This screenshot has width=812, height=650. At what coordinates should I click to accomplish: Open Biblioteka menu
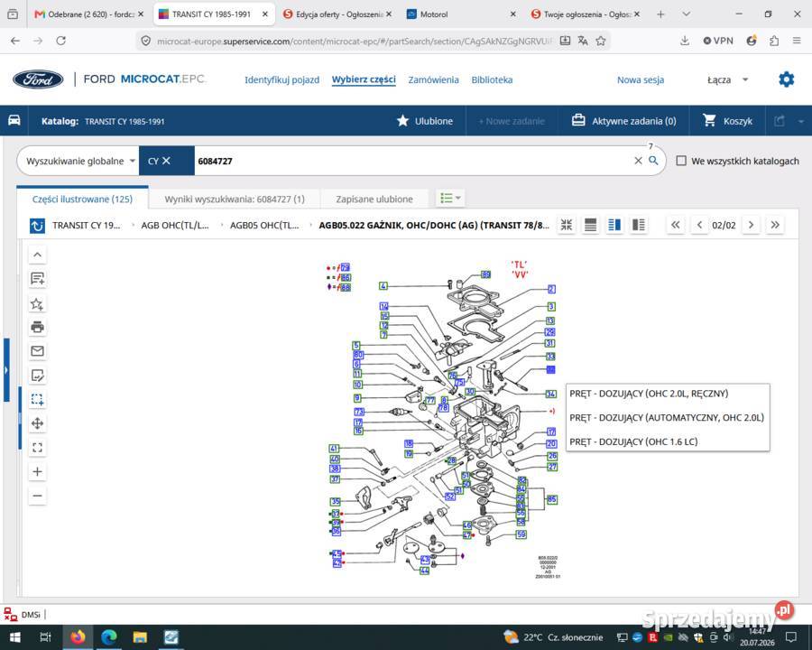pyautogui.click(x=492, y=79)
